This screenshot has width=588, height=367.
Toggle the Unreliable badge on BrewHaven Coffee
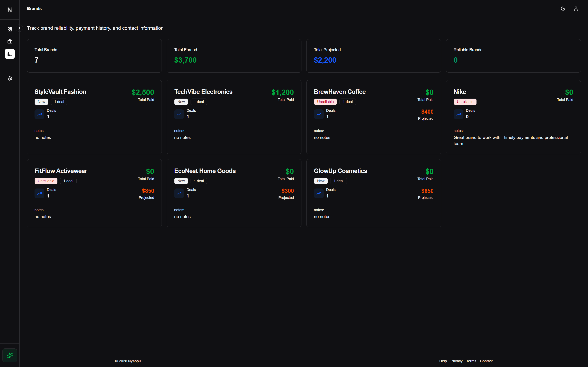pos(325,102)
